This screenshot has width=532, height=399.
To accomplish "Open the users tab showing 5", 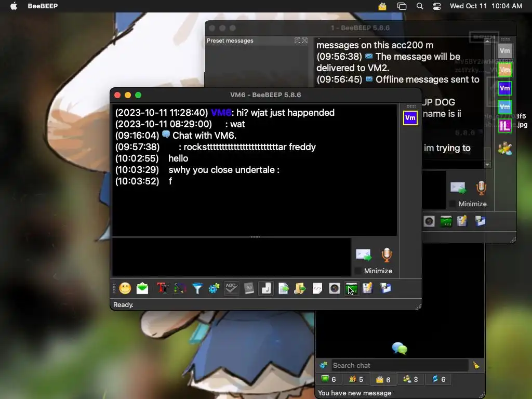I will click(356, 379).
